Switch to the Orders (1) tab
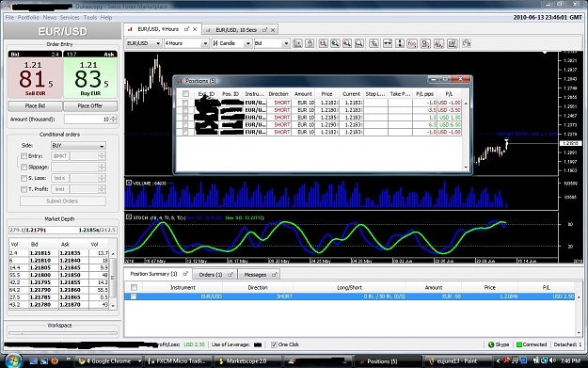Viewport: 588px width, 368px height. [x=211, y=275]
